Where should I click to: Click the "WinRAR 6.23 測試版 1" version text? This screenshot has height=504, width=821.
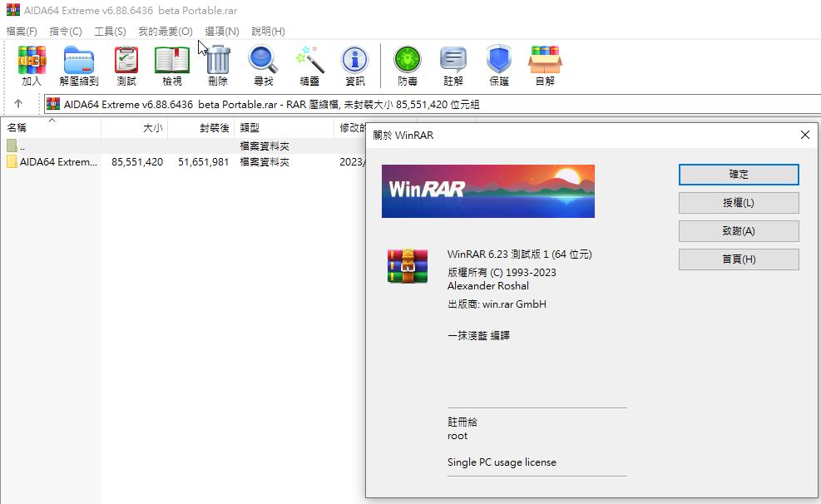pos(498,254)
